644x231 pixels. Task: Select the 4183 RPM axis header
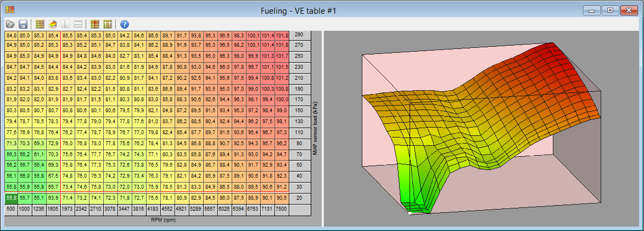153,210
